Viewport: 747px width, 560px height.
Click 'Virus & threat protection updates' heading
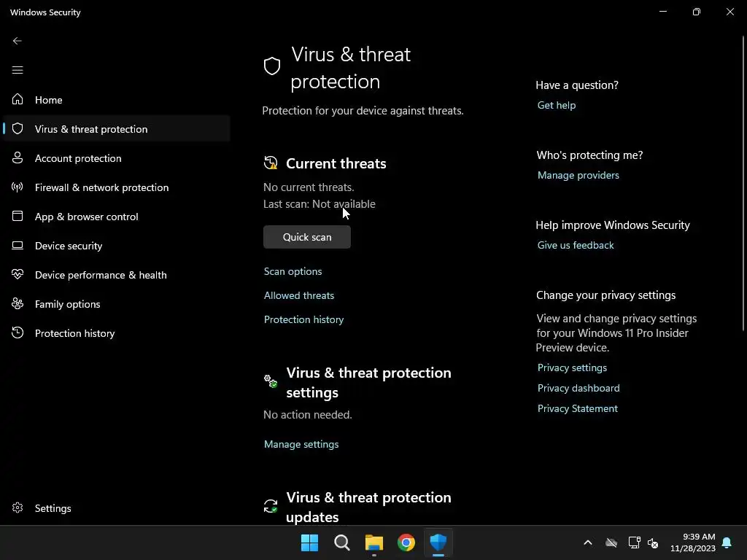pos(368,507)
